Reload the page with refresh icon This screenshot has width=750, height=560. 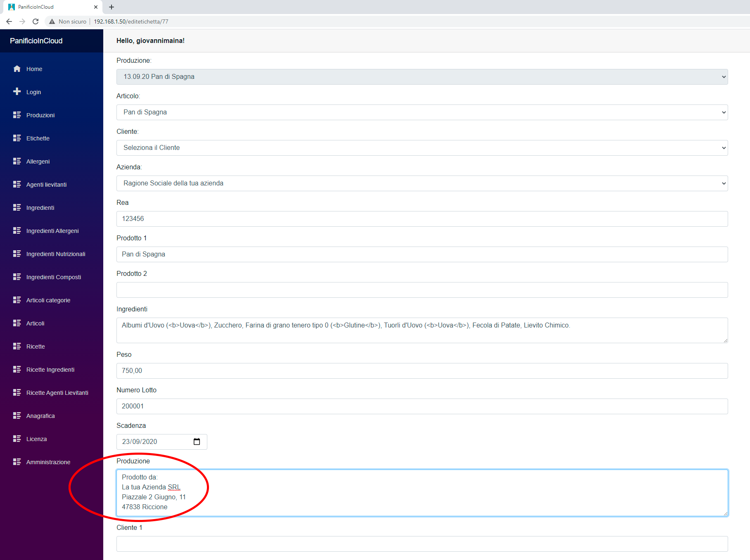coord(36,21)
